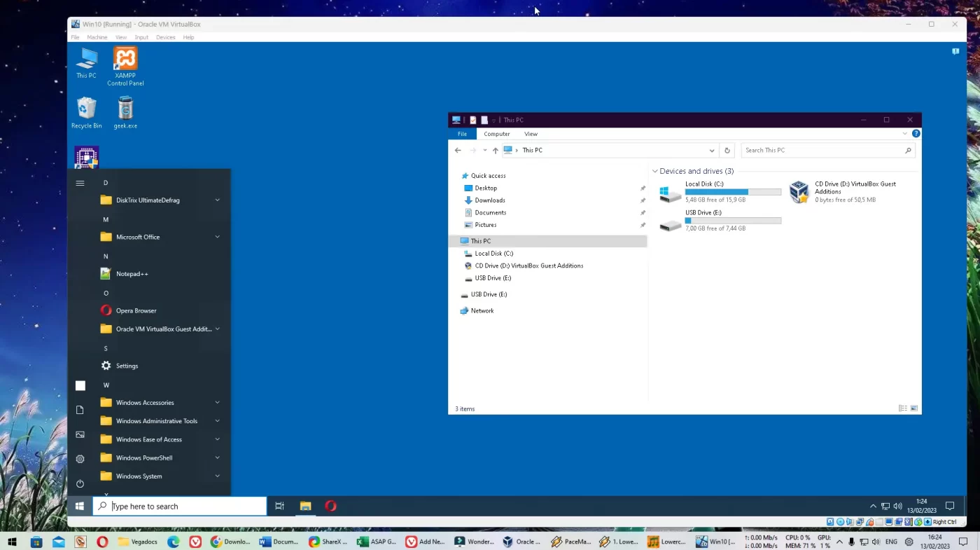Open Vegadocs folder in host taskbar
This screenshot has width=980, height=550.
138,542
